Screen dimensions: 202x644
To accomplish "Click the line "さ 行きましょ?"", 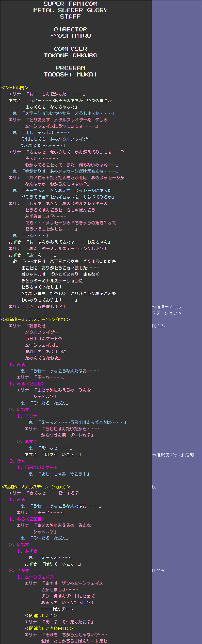I will pyautogui.click(x=45, y=306).
